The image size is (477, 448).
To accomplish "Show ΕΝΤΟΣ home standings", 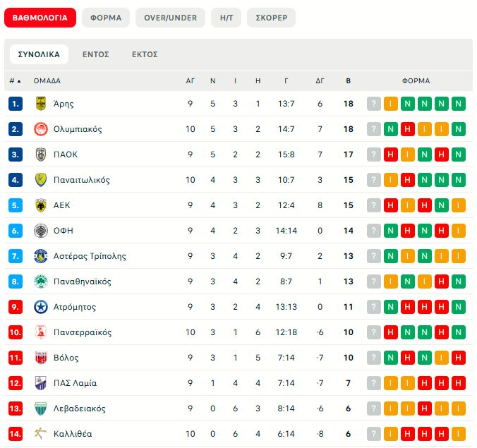I will click(95, 54).
